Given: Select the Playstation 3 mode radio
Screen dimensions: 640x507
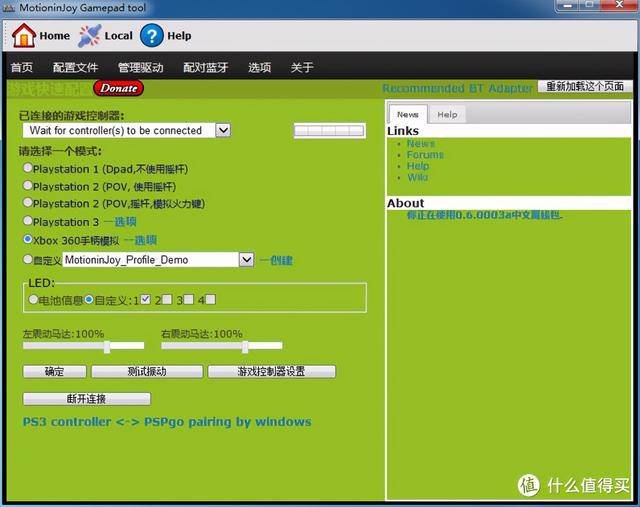Looking at the screenshot, I should tap(28, 221).
